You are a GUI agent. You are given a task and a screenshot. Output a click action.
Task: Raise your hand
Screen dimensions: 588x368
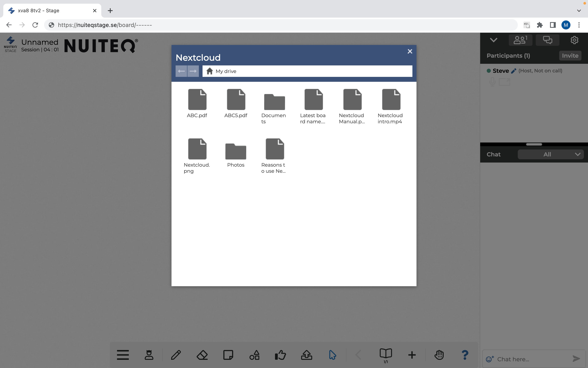point(439,355)
